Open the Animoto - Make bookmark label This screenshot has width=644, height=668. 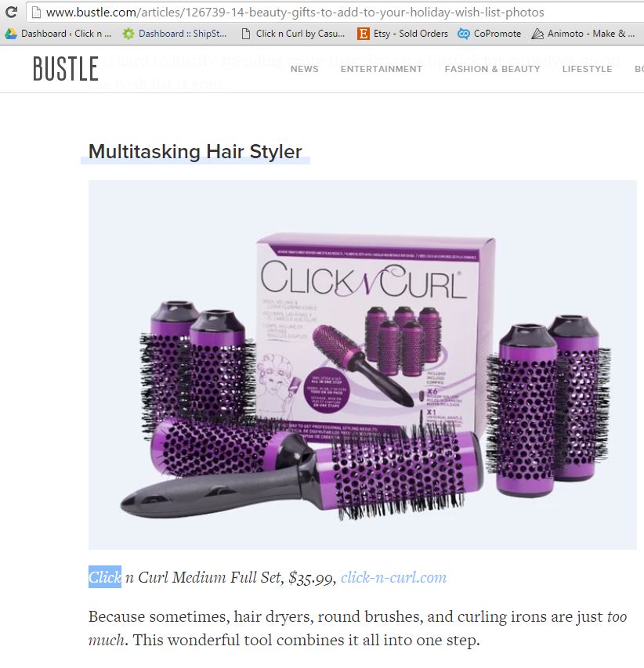click(x=592, y=34)
